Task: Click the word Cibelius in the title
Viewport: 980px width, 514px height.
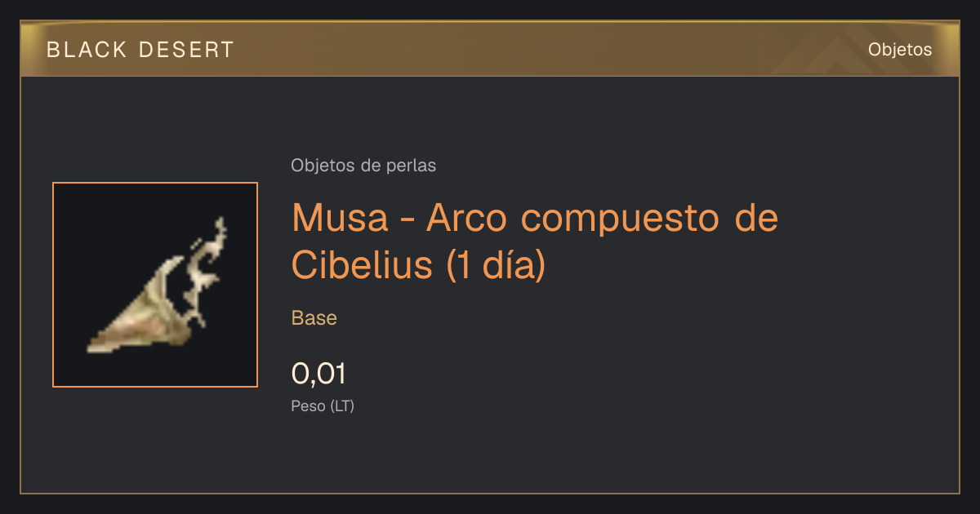Action: click(363, 264)
